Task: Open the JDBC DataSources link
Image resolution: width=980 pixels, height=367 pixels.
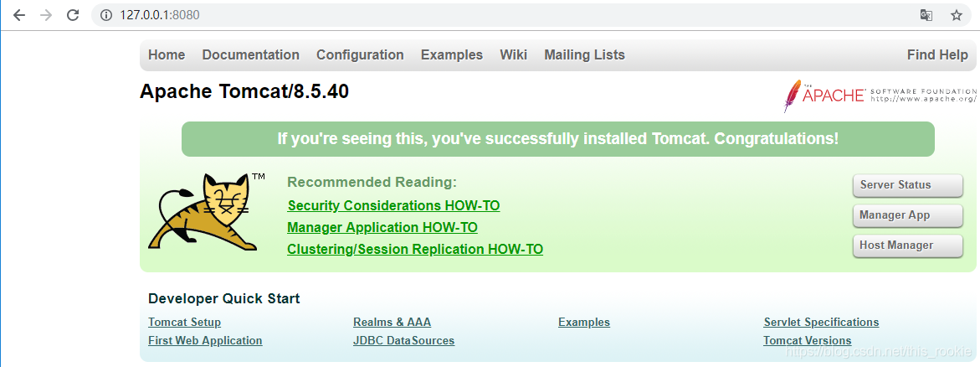Action: [403, 341]
